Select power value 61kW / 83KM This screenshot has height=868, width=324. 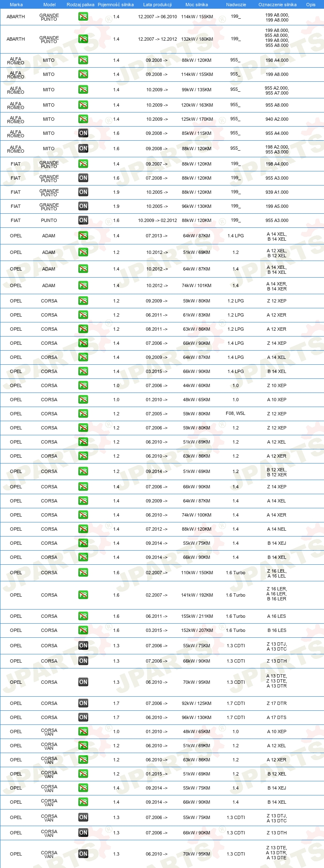(197, 315)
